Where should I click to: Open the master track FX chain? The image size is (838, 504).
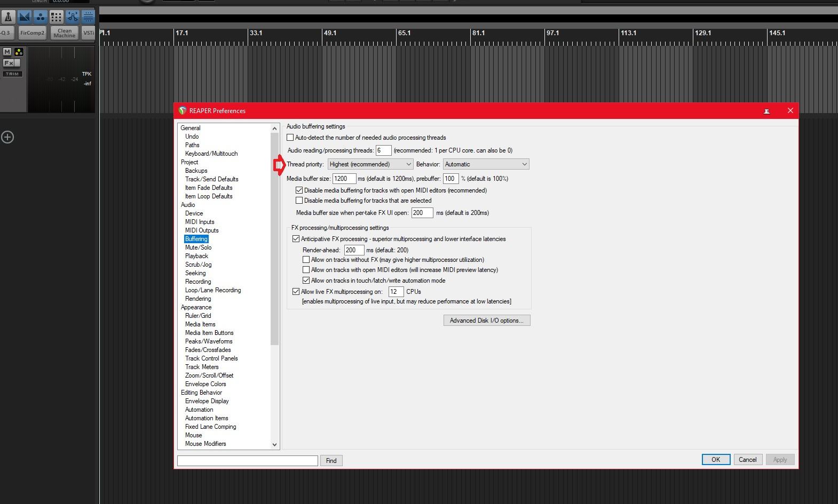[x=7, y=63]
